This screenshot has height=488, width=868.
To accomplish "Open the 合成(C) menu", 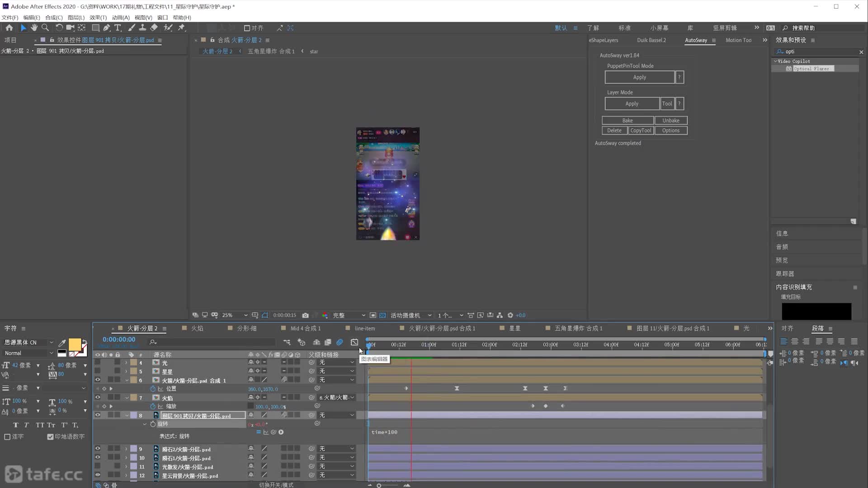I will tap(54, 17).
